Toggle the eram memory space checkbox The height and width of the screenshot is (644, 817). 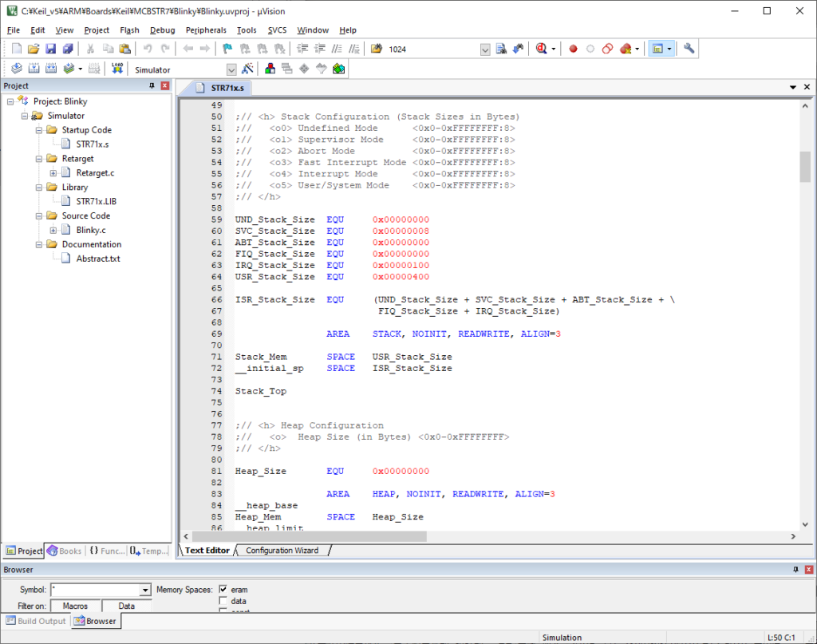coord(223,590)
